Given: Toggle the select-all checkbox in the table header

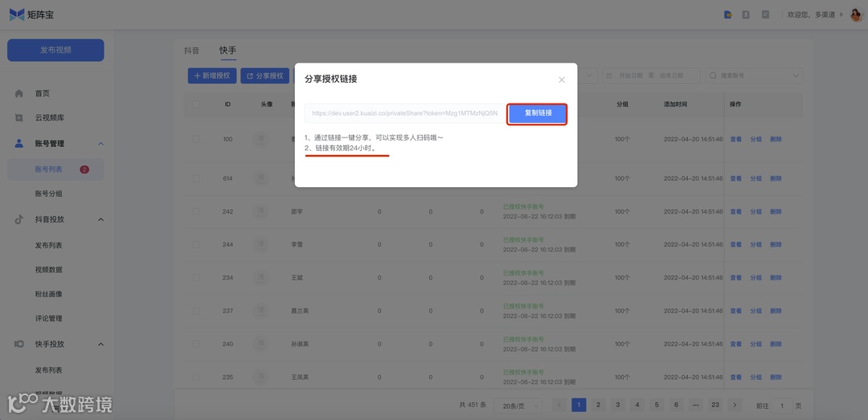Looking at the screenshot, I should tap(196, 104).
